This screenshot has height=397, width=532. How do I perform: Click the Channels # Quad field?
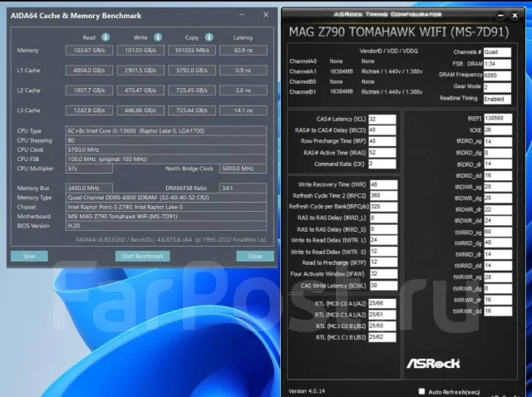click(x=497, y=52)
